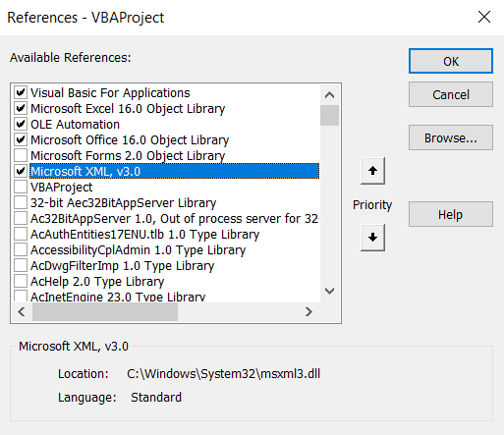Click the list's scroll down arrow

tap(329, 291)
